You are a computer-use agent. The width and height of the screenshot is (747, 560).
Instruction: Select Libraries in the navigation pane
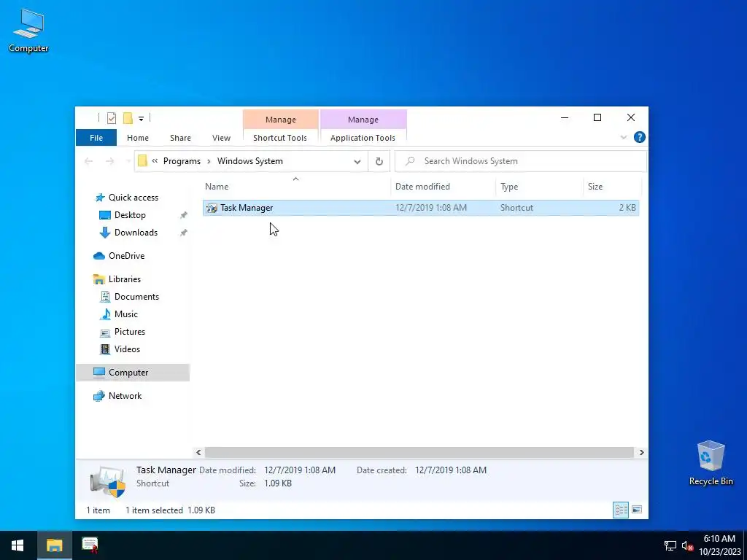tap(125, 279)
